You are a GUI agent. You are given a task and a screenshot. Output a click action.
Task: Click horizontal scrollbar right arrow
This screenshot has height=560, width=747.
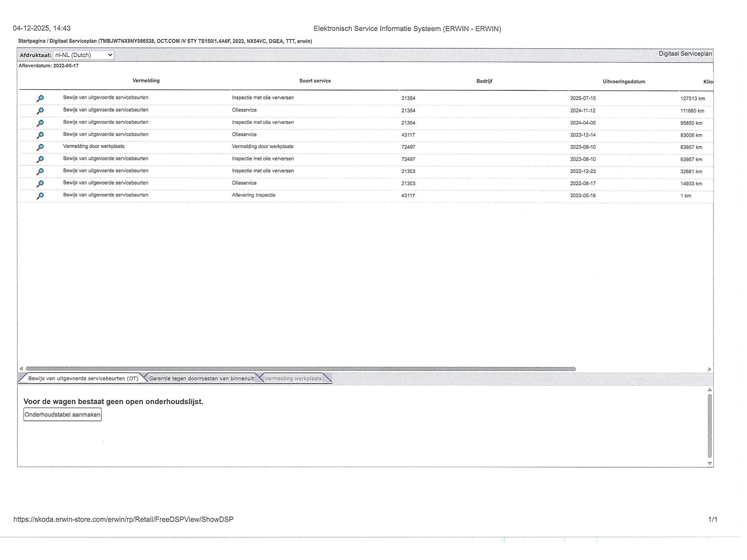pos(709,369)
